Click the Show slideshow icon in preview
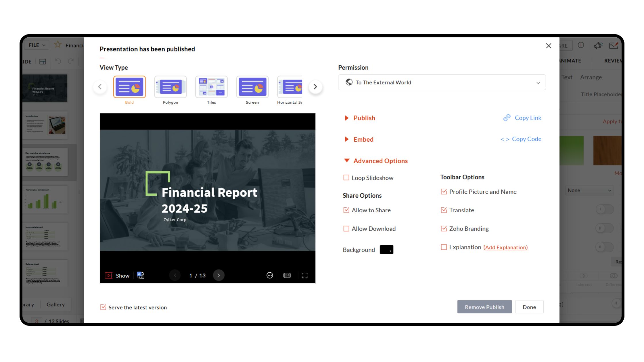This screenshot has height=362, width=644. pos(109,276)
